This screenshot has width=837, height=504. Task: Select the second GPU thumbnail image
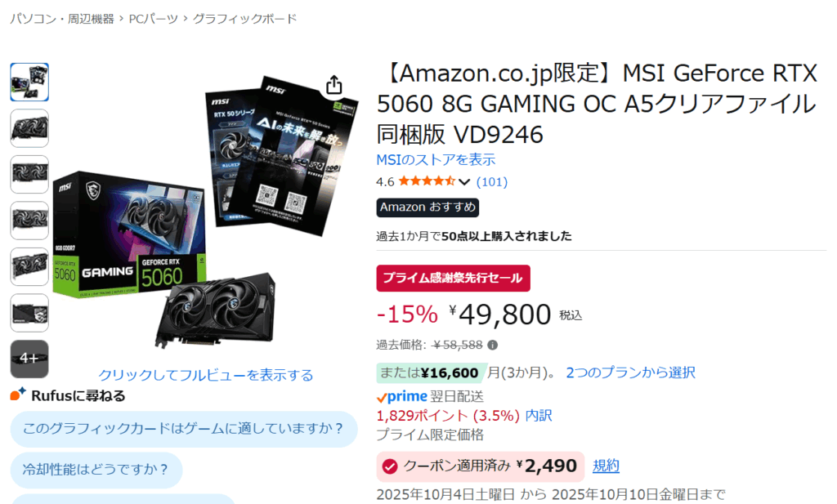(x=29, y=128)
